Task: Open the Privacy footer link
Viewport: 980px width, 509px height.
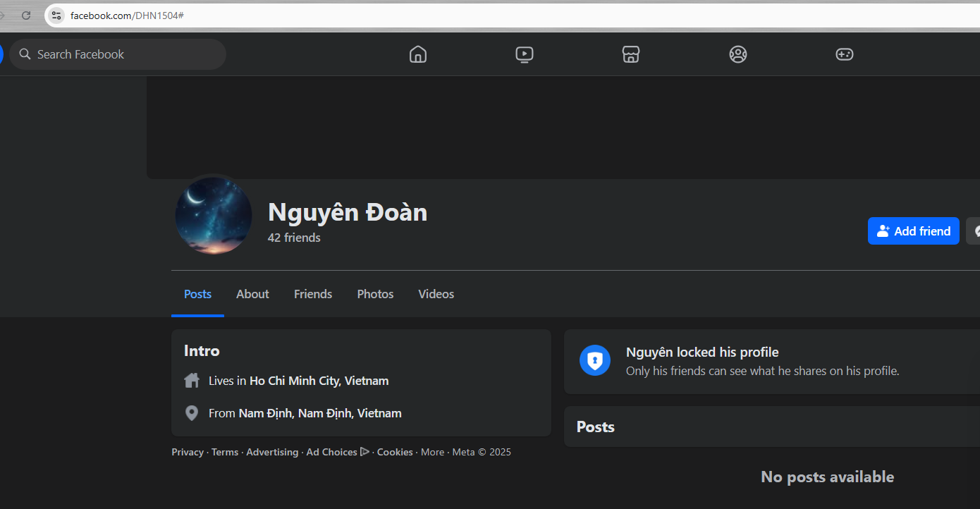Action: pos(188,452)
